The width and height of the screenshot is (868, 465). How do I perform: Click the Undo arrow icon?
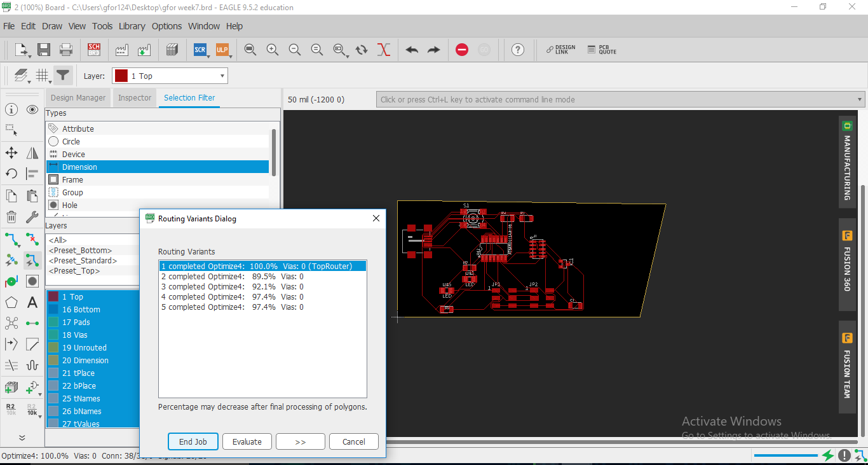pyautogui.click(x=412, y=50)
